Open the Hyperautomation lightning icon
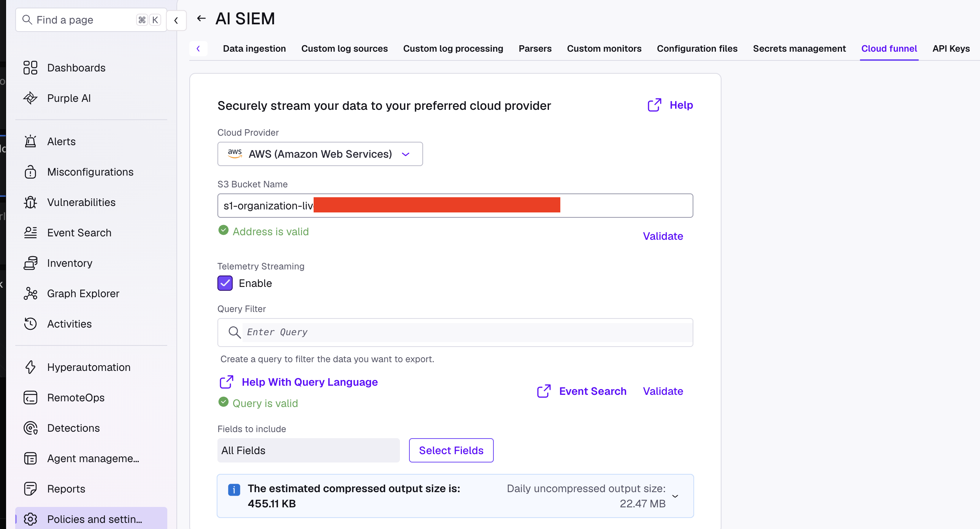Image resolution: width=980 pixels, height=529 pixels. [x=30, y=367]
